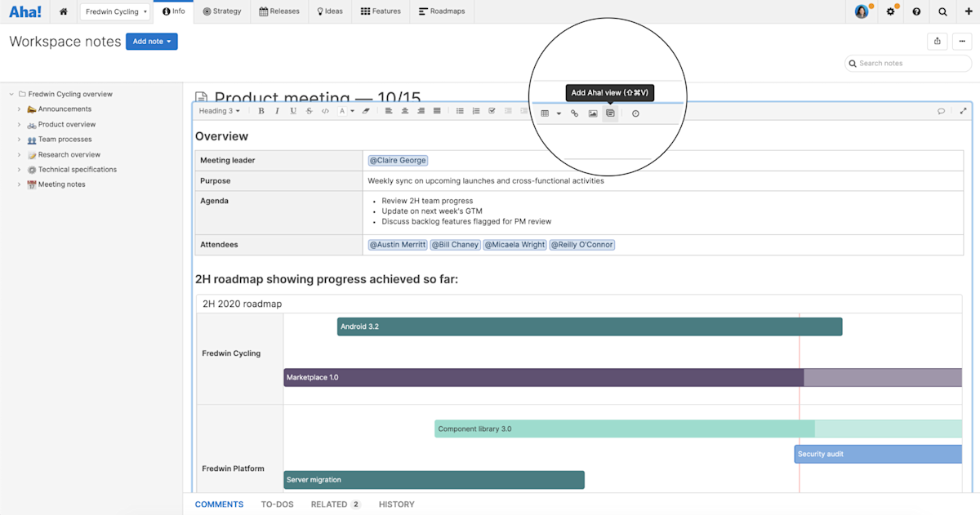Viewport: 980px width, 515px height.
Task: Select the Component library 3.0 roadmap bar
Action: (x=698, y=428)
